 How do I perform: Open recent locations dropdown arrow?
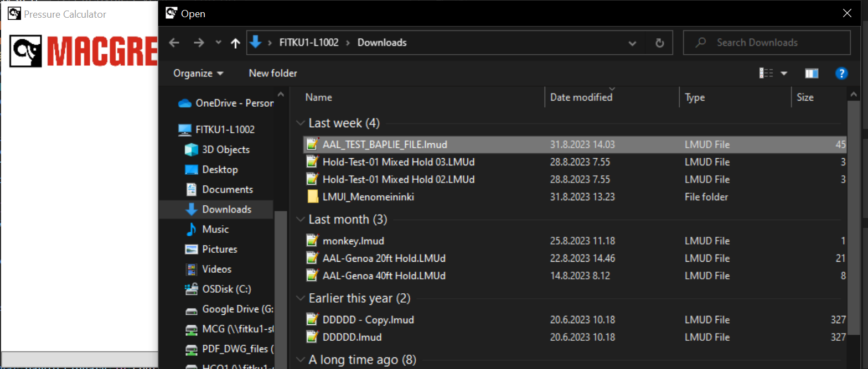218,43
